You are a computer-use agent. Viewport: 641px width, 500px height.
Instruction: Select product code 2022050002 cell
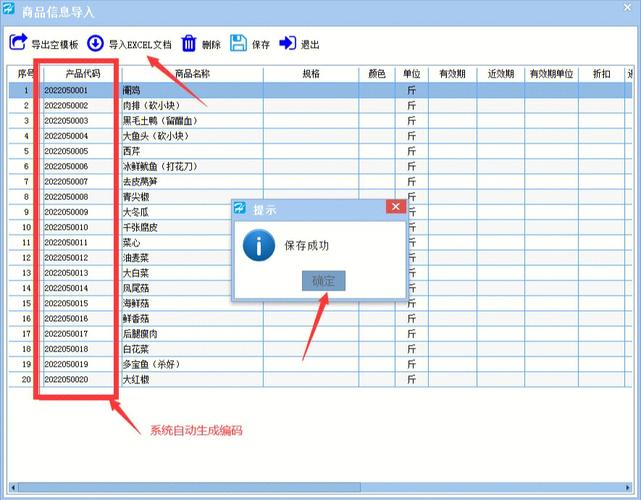(83, 105)
